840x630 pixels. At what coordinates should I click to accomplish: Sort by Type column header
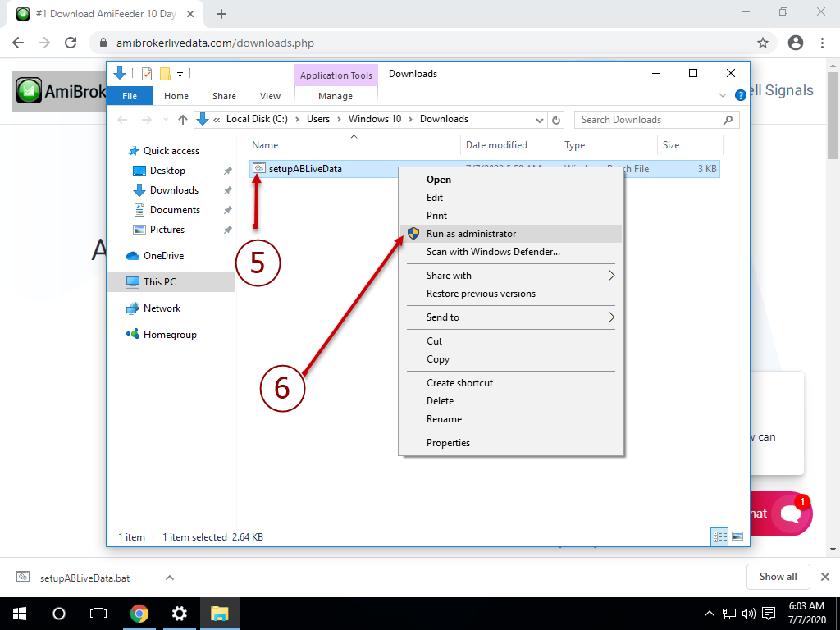pos(575,145)
